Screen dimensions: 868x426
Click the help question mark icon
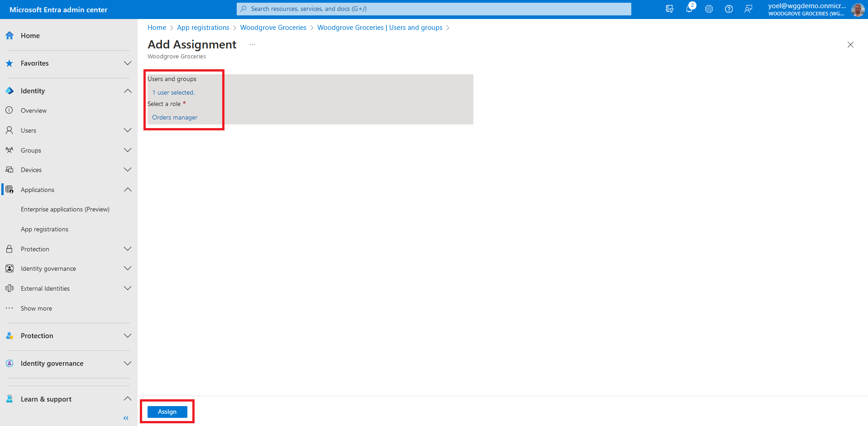pyautogui.click(x=729, y=9)
